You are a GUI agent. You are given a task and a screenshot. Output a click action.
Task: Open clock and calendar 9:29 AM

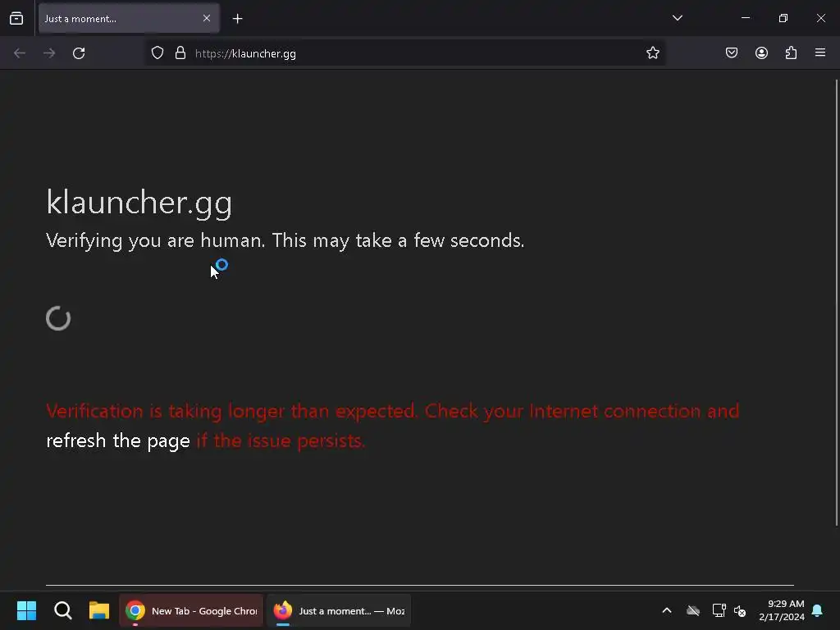click(x=782, y=610)
